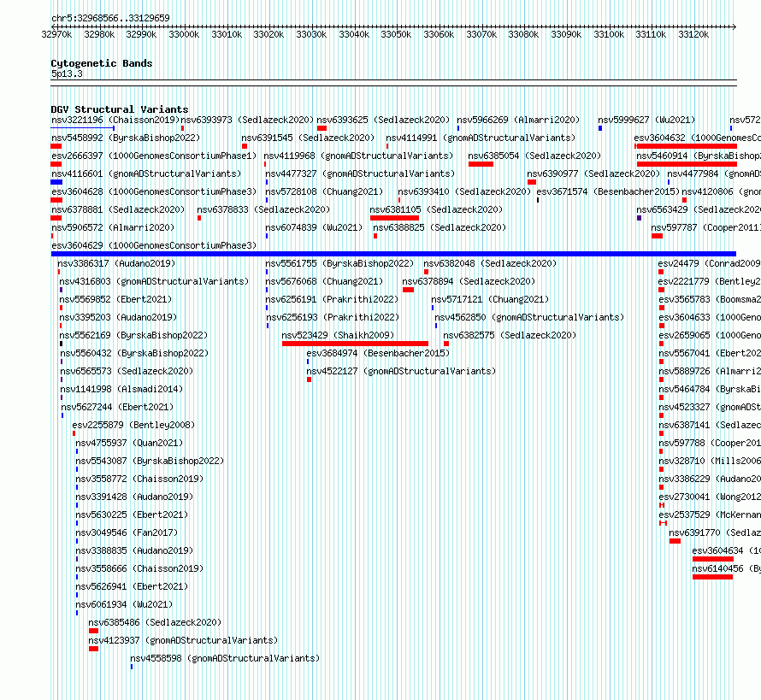Screen dimensions: 761x700
Task: Open nsv5562169 (ByrskaBishop2022) variant
Action: point(133,335)
